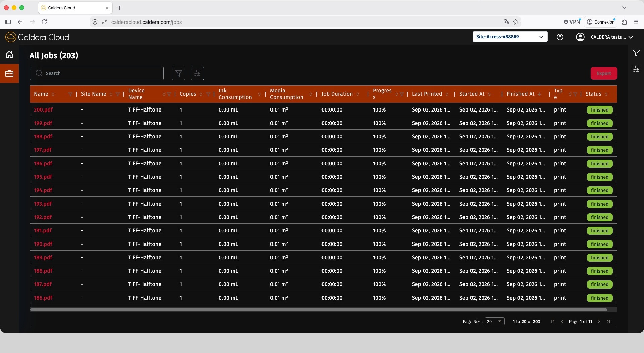The image size is (644, 353).
Task: Open right panel column settings sliders icon
Action: coord(636,69)
